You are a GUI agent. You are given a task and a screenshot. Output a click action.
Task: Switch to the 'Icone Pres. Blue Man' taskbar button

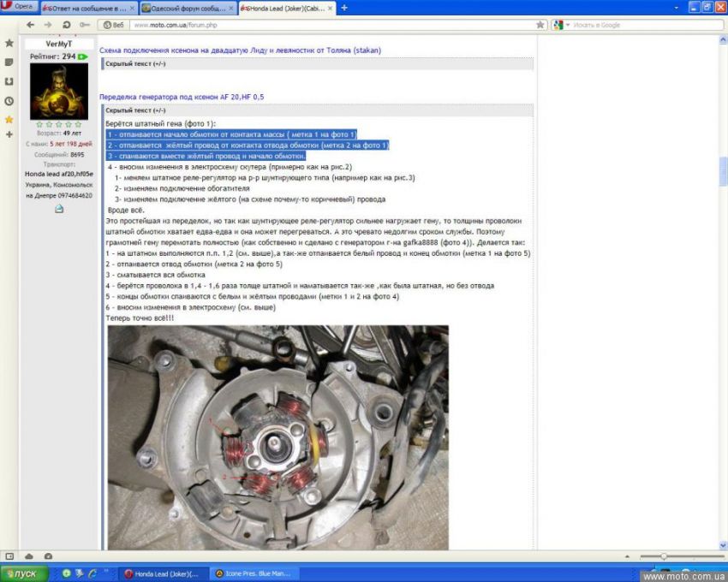click(254, 573)
